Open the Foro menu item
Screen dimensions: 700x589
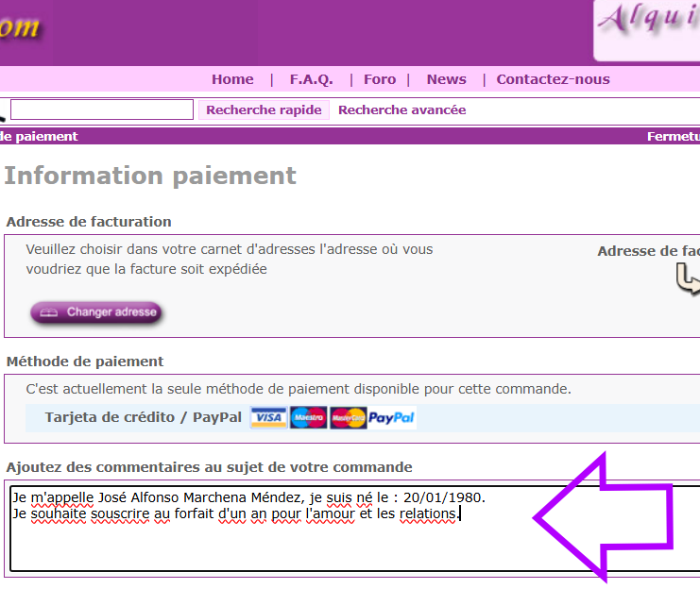[x=380, y=79]
